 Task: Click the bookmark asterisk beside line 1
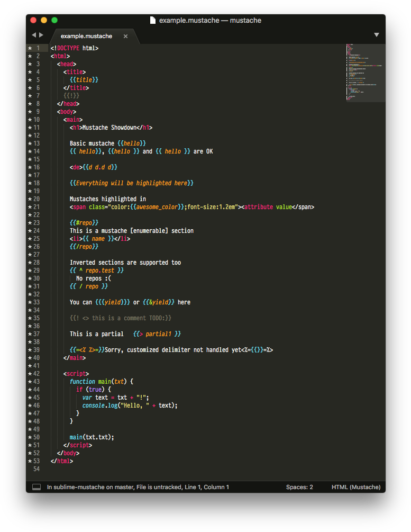point(30,48)
